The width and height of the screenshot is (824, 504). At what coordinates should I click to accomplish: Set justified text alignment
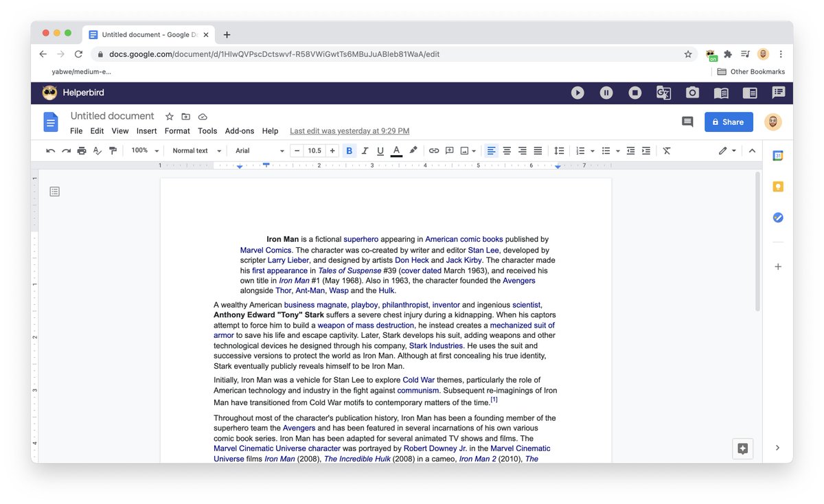pyautogui.click(x=538, y=151)
